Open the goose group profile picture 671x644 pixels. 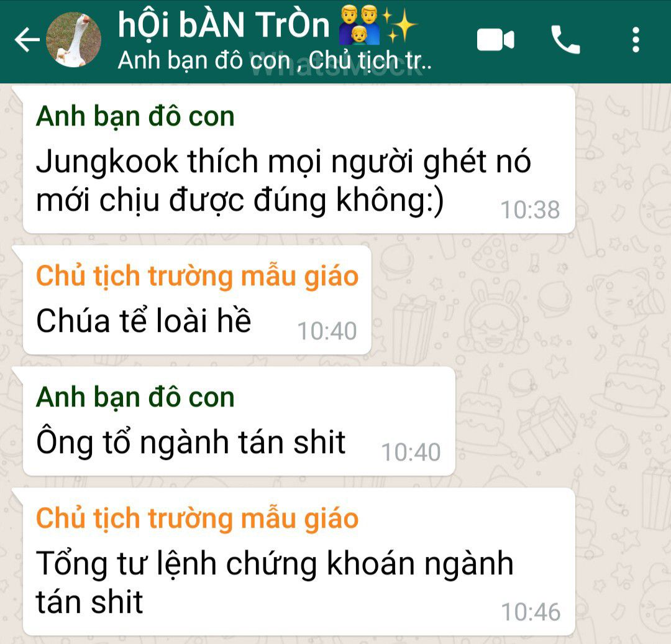(x=73, y=40)
